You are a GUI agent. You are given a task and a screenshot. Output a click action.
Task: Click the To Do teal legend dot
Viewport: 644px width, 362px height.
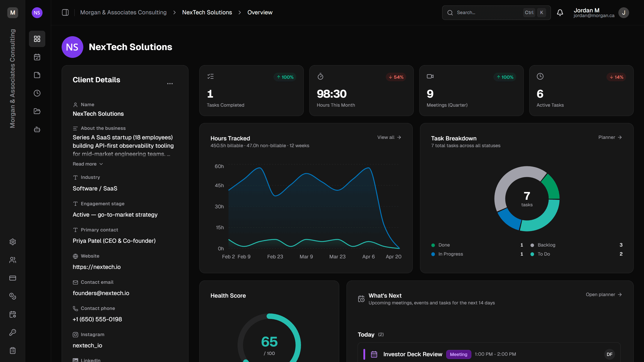(532, 254)
